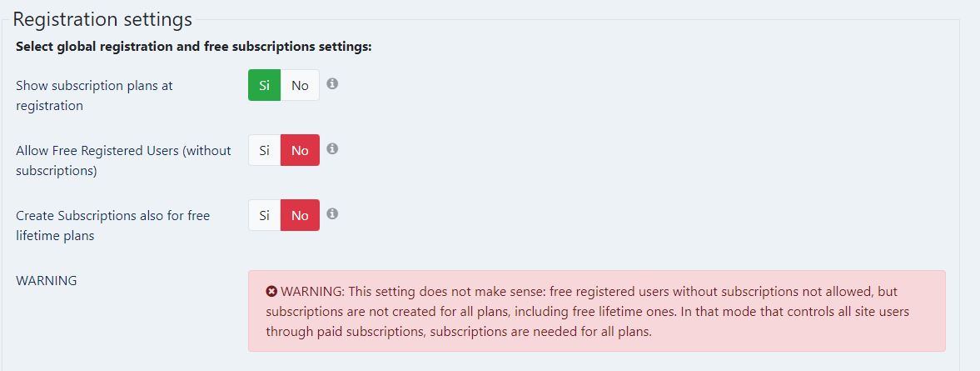Choose No for Allow Free Registered Users
This screenshot has width=980, height=371.
(300, 150)
